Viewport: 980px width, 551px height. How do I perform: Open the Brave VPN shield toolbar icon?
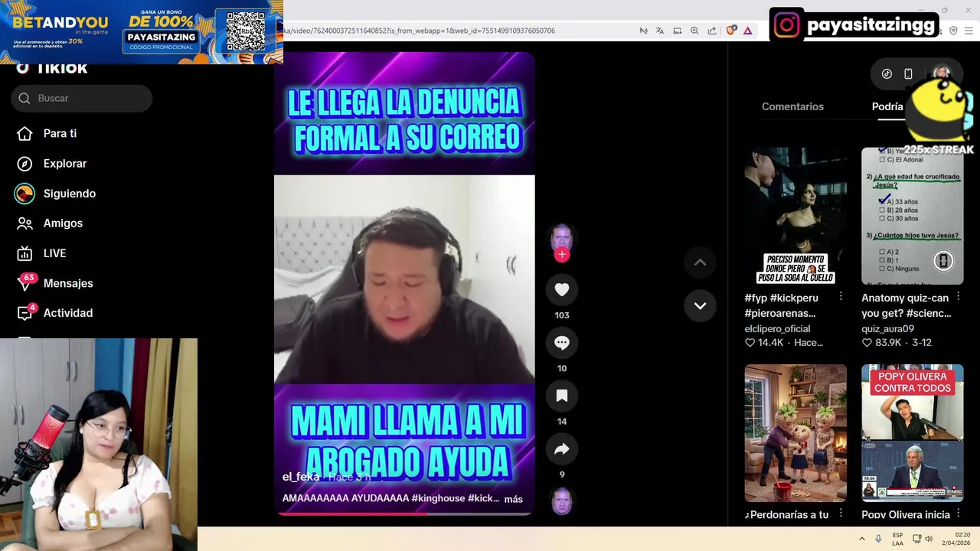[953, 31]
